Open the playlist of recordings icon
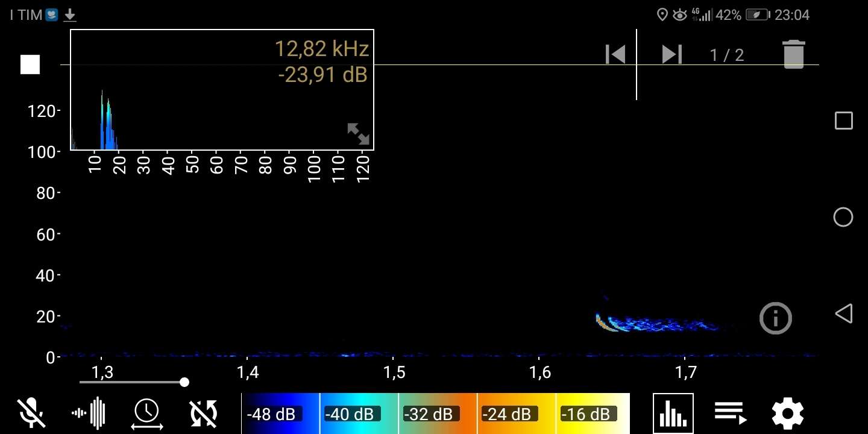 731,413
